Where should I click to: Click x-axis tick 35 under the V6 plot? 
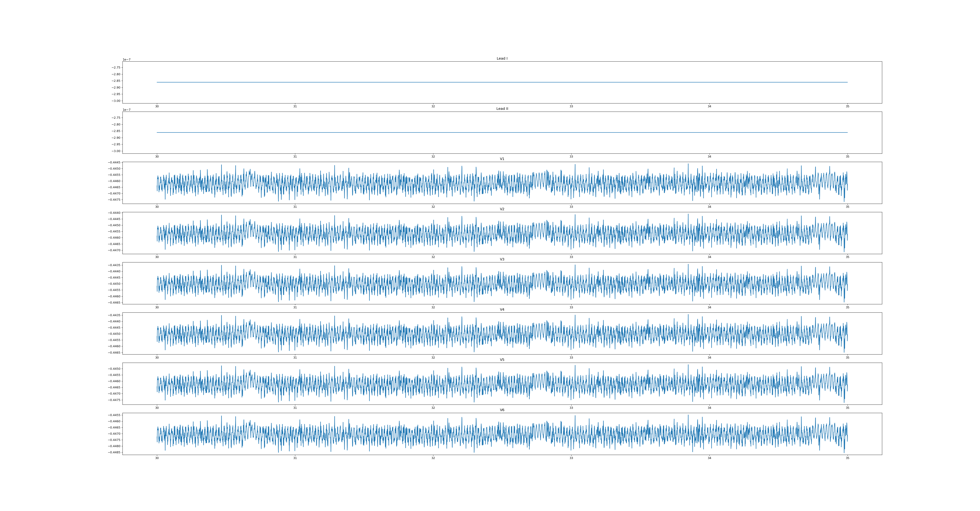coord(847,458)
